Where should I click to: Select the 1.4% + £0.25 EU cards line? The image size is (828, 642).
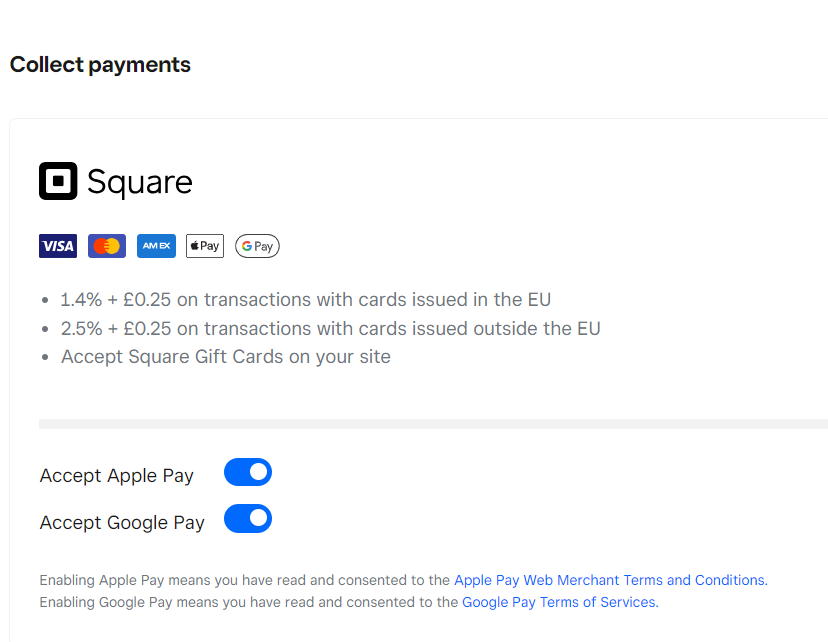pos(305,300)
